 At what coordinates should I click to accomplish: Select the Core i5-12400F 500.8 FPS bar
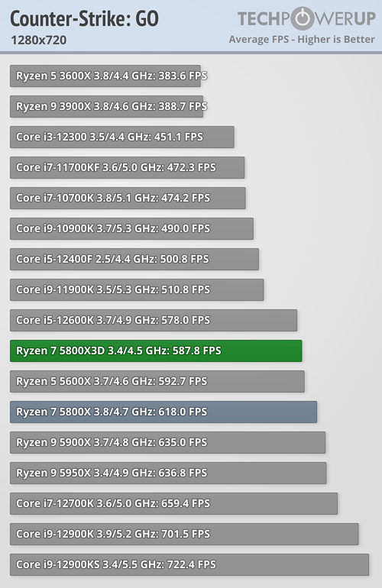[x=134, y=260]
